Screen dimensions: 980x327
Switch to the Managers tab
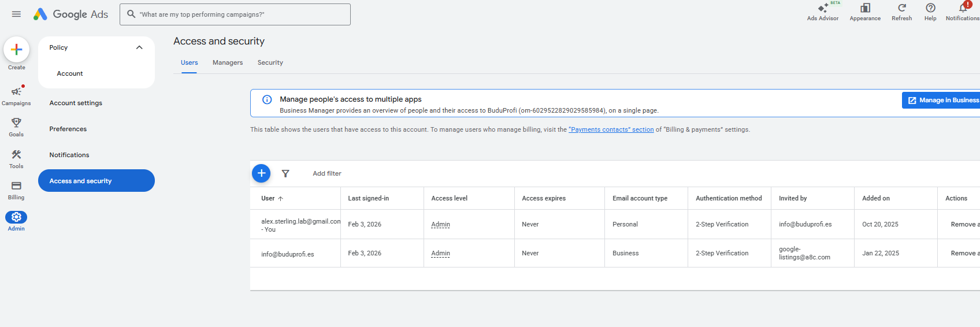click(228, 62)
